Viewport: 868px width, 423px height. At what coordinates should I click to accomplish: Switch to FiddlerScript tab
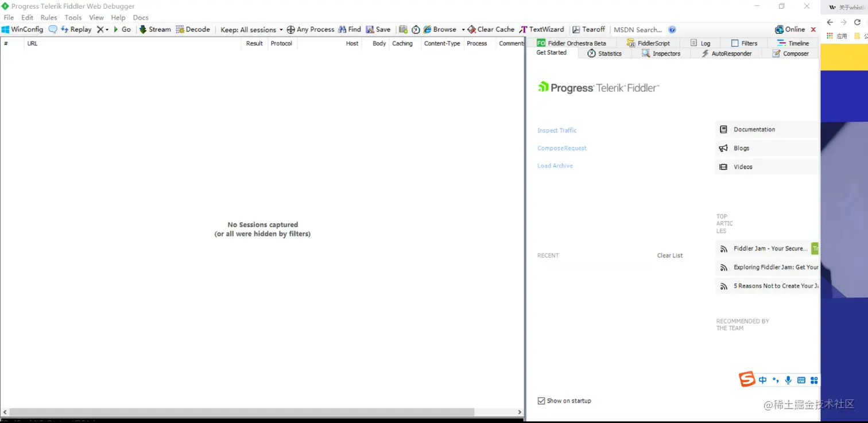[x=649, y=43]
